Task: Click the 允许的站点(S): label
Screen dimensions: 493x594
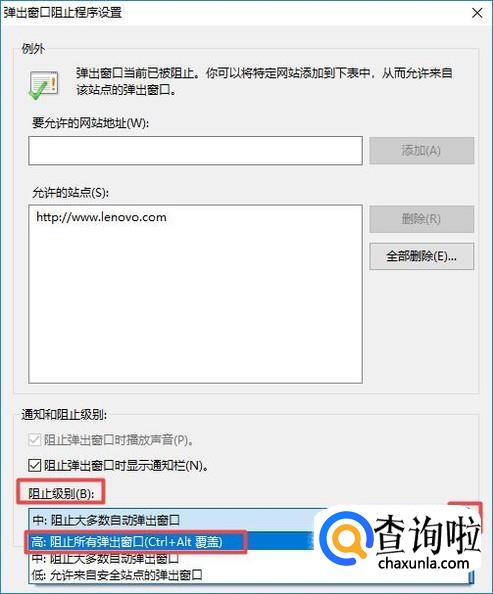Action: pyautogui.click(x=70, y=193)
